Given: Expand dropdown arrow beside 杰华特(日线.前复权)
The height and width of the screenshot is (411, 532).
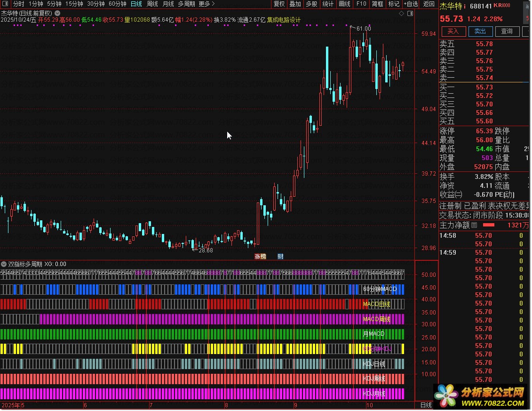Looking at the screenshot, I should (57, 13).
